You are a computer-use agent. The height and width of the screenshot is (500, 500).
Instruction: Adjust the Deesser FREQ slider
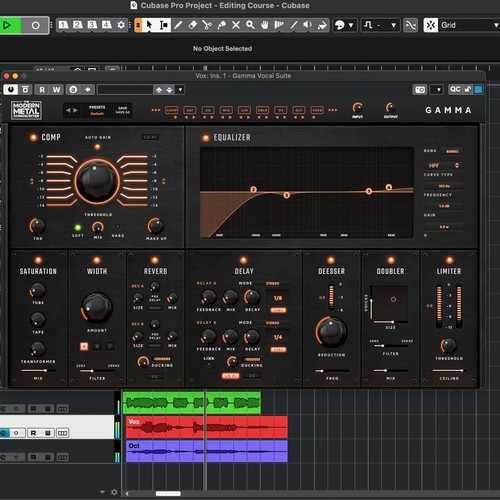pyautogui.click(x=332, y=370)
